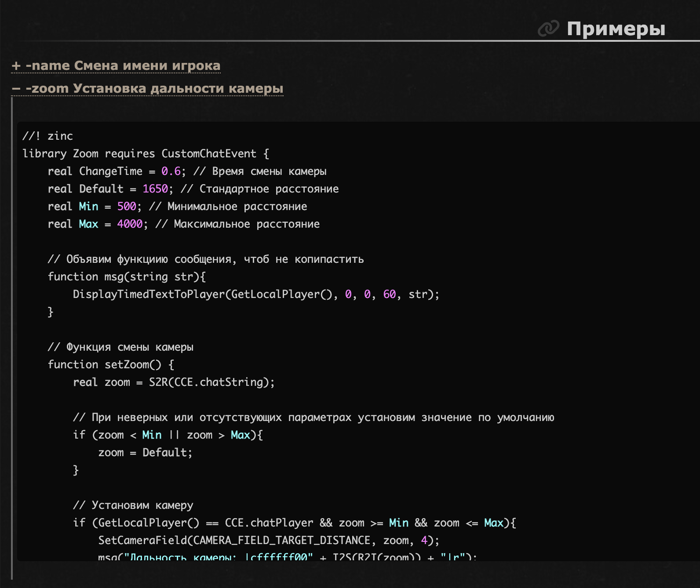This screenshot has width=700, height=588.
Task: Click the 500 value of Min
Action: (127, 207)
